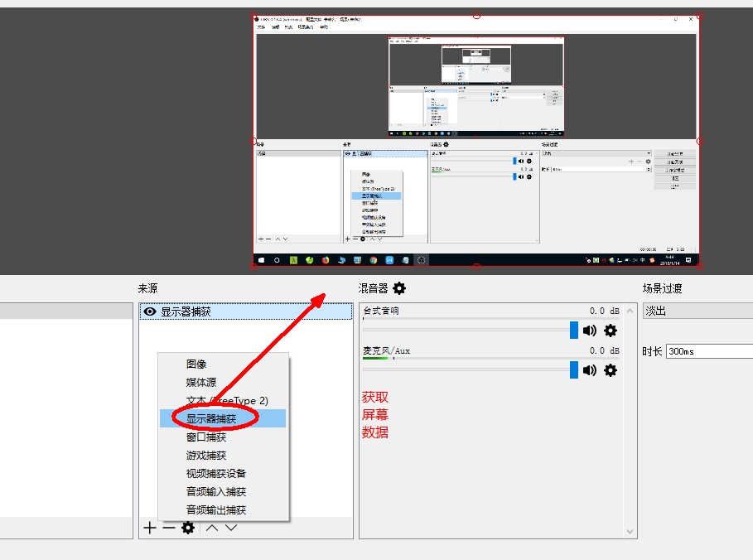This screenshot has width=753, height=560.
Task: Open the 混音器 header gear settings
Action: click(399, 288)
